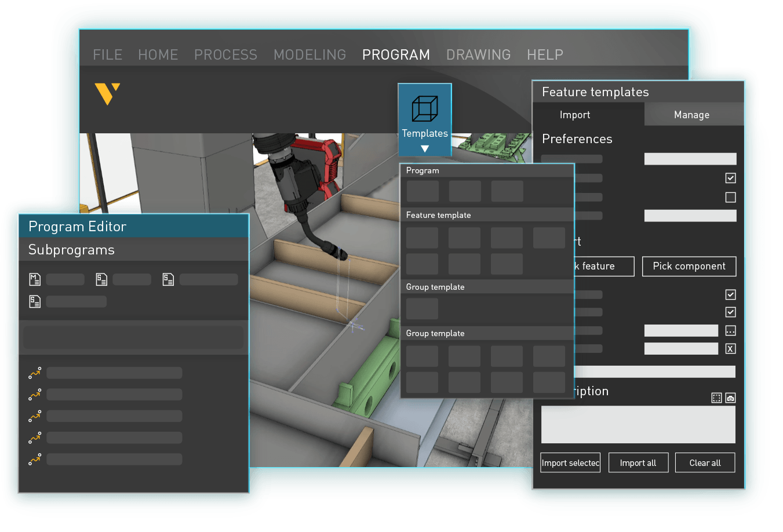Open the Templates cube icon on the ribbon
Viewport: 783px width, 532px height.
(424, 108)
